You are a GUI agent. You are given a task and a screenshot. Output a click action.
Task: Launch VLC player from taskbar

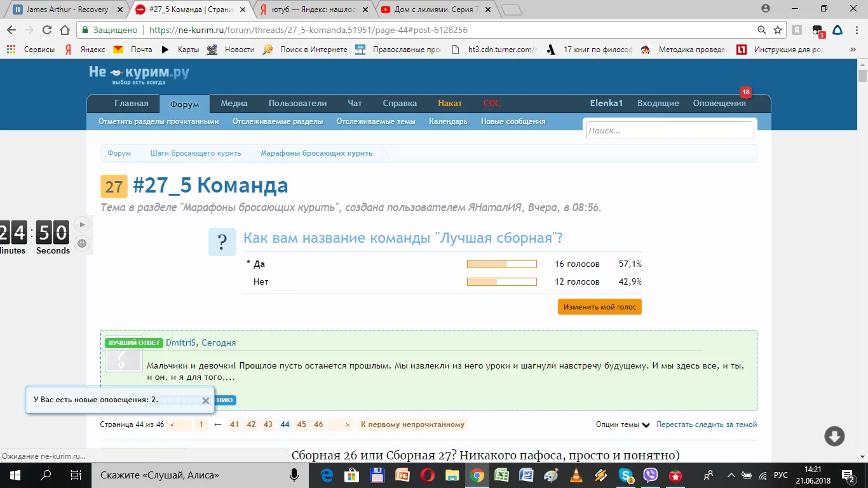tap(576, 475)
